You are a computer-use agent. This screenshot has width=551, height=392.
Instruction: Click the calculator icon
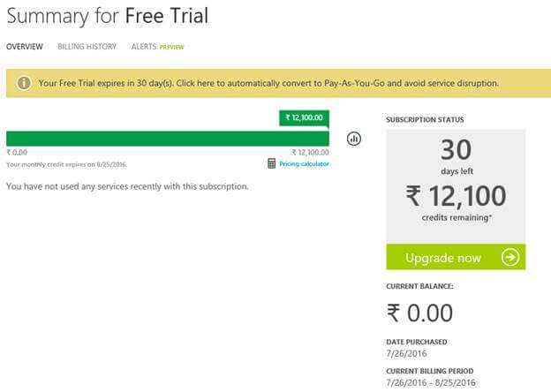click(272, 163)
